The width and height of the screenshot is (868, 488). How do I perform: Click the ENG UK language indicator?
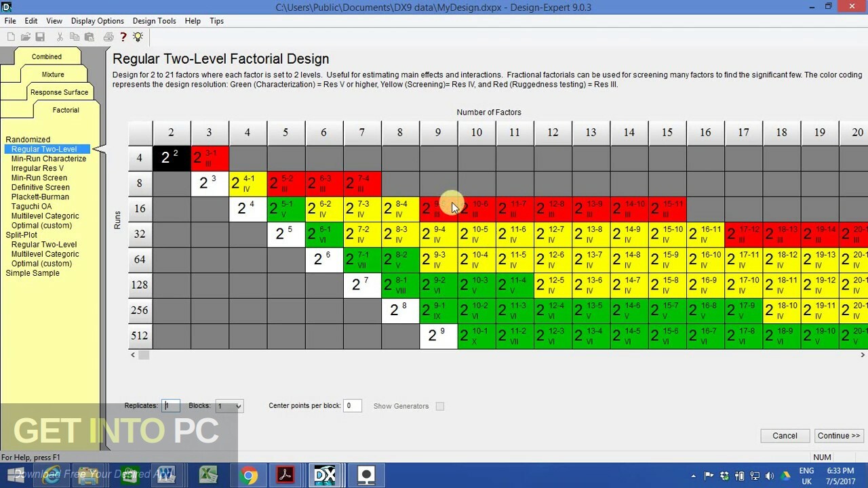pyautogui.click(x=807, y=476)
